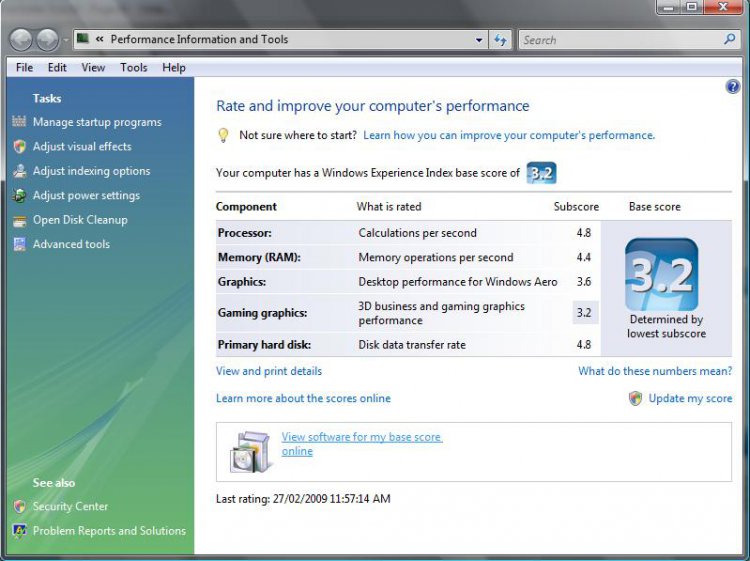Click the Component column header
Image resolution: width=750 pixels, height=561 pixels.
pos(246,207)
